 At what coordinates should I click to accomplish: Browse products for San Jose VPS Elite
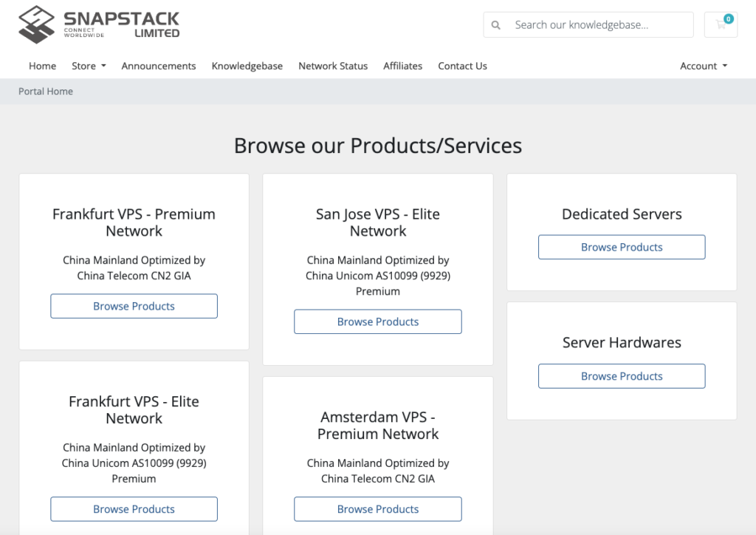(x=378, y=321)
